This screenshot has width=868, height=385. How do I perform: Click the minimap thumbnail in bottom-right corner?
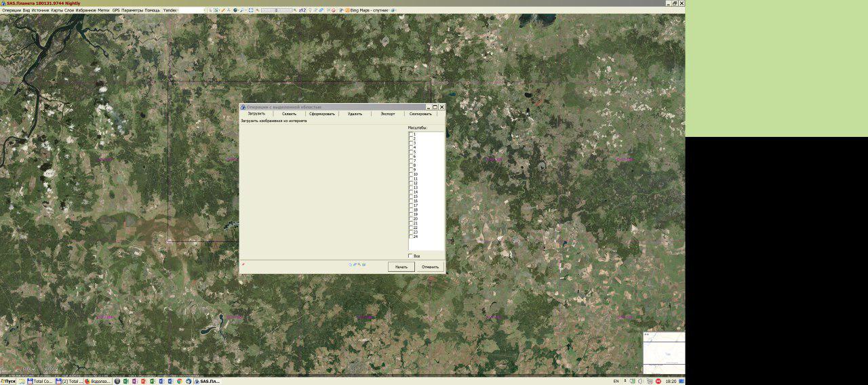pyautogui.click(x=663, y=352)
